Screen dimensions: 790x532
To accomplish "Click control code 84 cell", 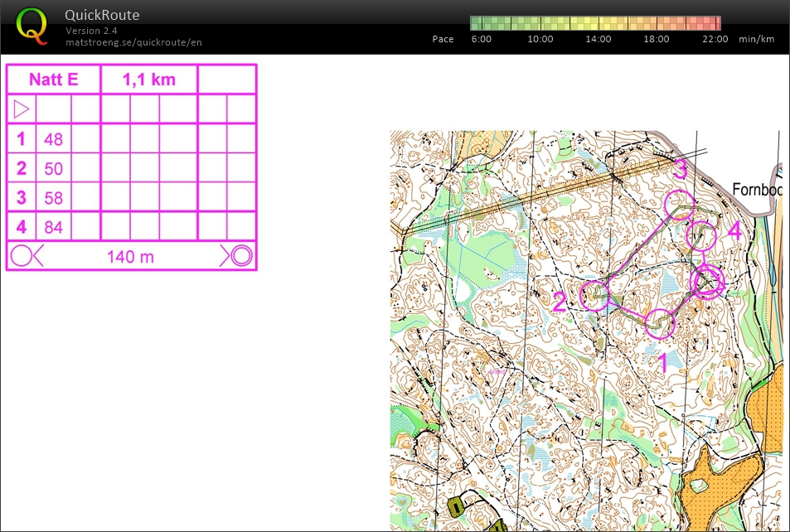I will coord(53,227).
